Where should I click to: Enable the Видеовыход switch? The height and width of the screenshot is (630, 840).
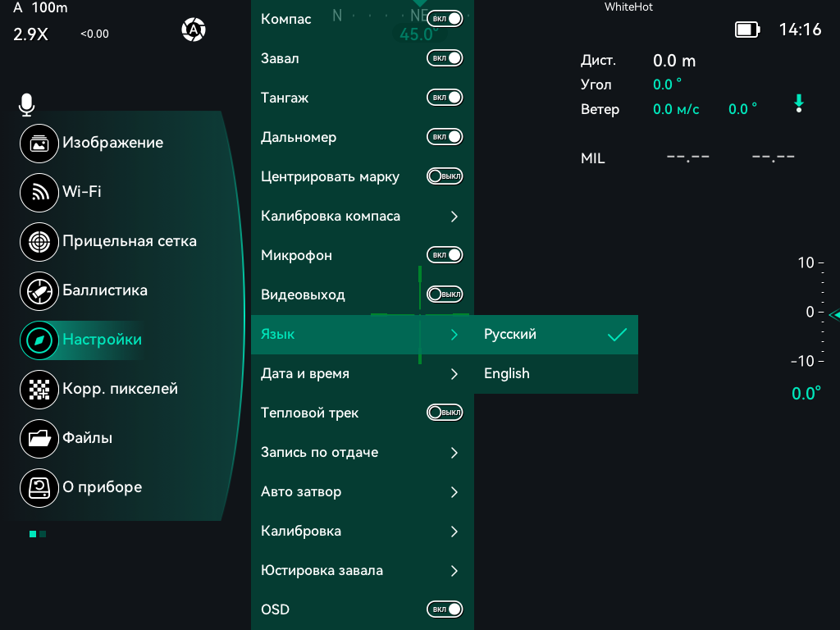[x=445, y=294]
